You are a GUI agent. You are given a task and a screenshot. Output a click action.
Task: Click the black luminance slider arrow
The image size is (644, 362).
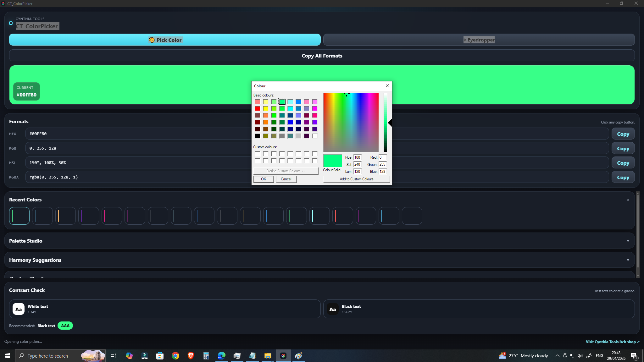390,123
